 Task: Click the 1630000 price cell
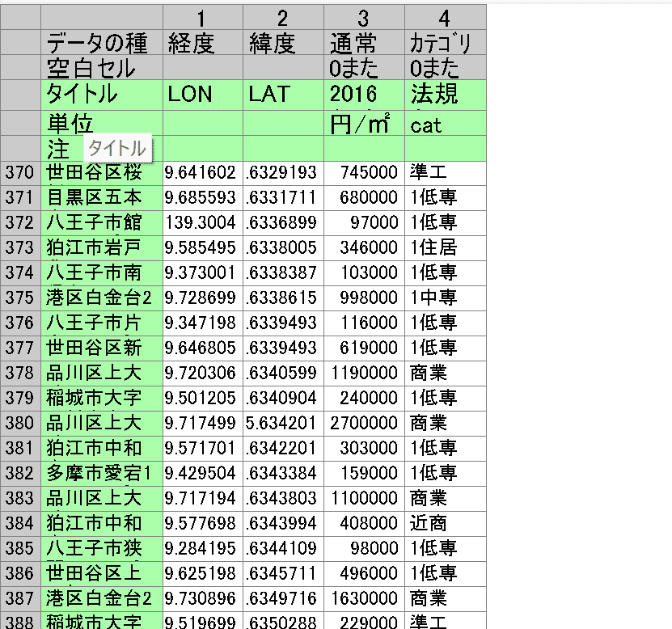point(364,599)
